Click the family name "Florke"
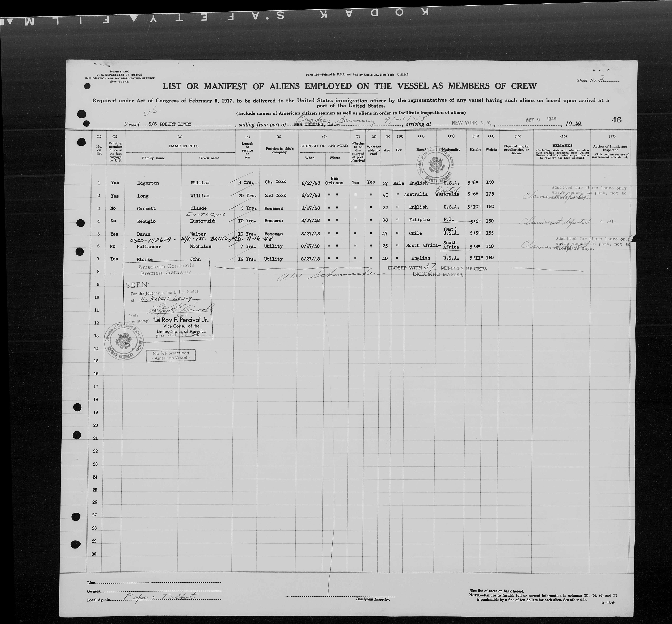 point(145,260)
